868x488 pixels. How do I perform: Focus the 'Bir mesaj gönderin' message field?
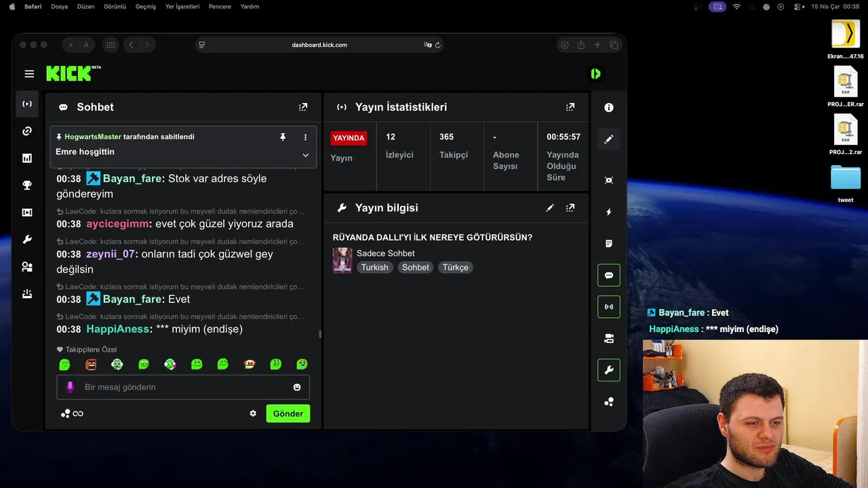tap(183, 387)
